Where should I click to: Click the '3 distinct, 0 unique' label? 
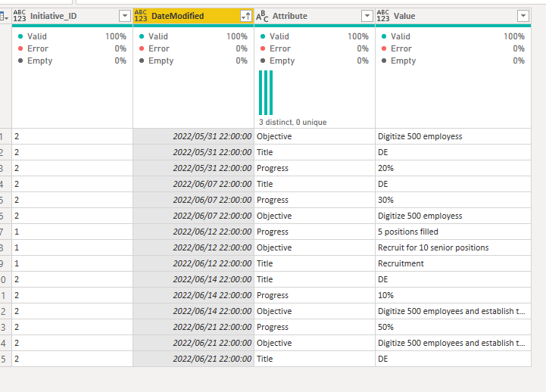[x=292, y=122]
